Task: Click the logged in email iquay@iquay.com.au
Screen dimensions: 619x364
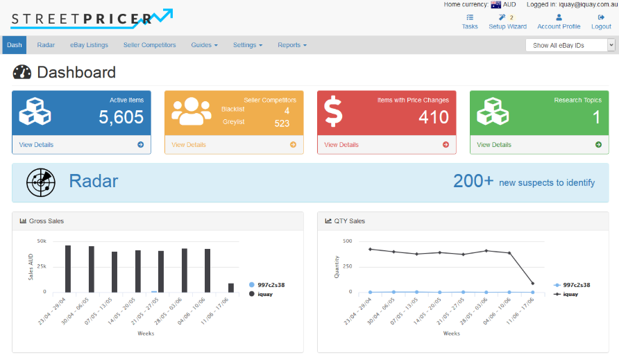Action: click(587, 4)
